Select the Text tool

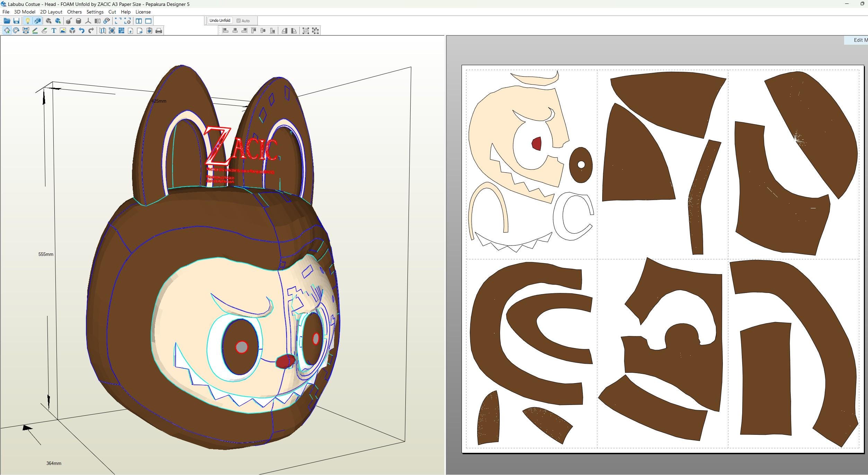(x=54, y=31)
